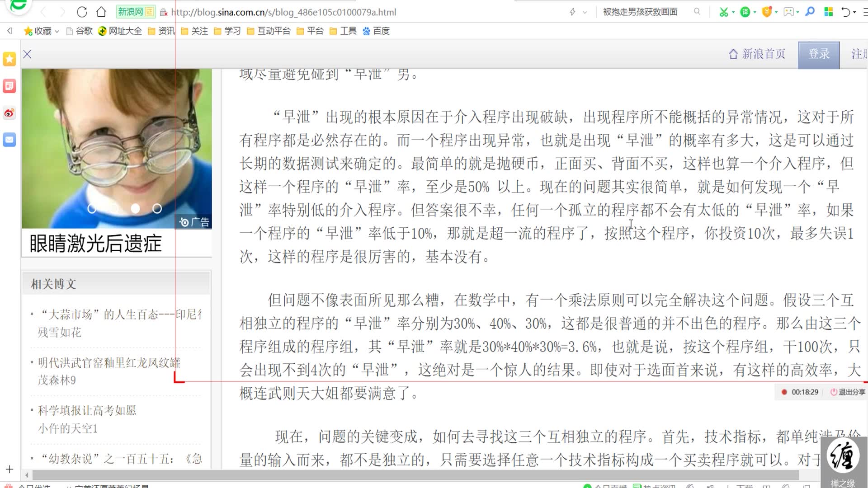Open the password key manager icon
Viewport: 868px width, 488px height.
click(x=810, y=12)
